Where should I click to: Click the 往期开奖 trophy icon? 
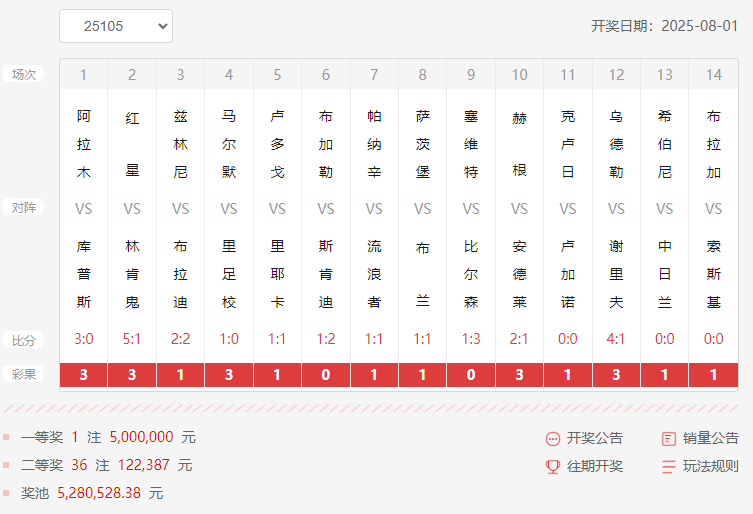click(x=553, y=466)
